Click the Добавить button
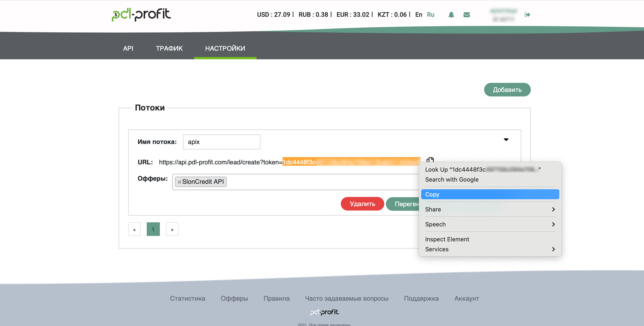644x326 pixels. click(x=507, y=89)
